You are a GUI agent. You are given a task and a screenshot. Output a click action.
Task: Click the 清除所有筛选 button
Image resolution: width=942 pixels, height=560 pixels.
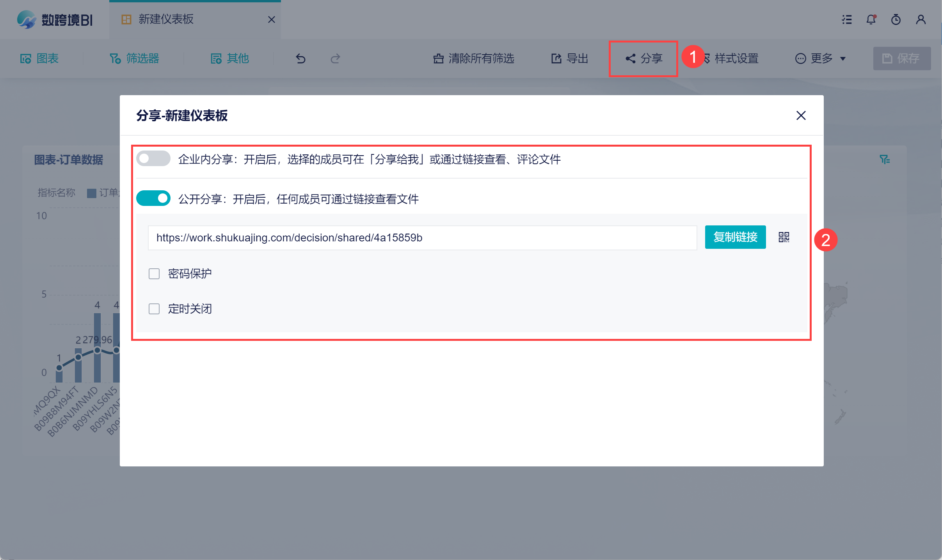pos(474,58)
